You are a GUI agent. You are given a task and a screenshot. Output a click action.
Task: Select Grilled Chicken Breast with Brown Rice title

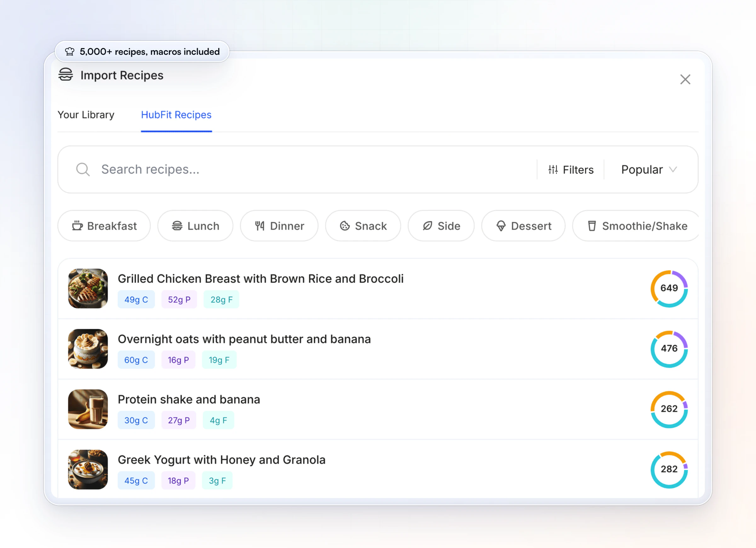click(261, 279)
